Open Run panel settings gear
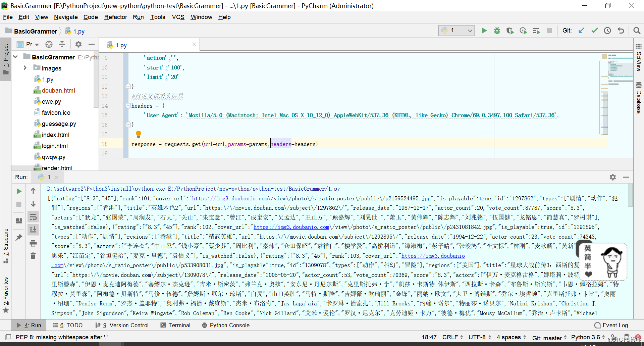 (x=613, y=177)
